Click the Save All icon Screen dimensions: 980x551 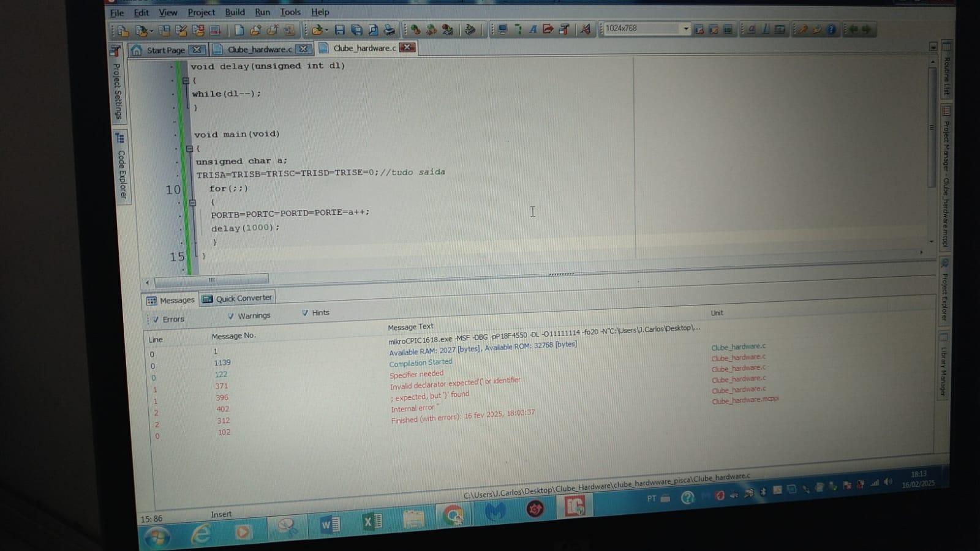356,29
